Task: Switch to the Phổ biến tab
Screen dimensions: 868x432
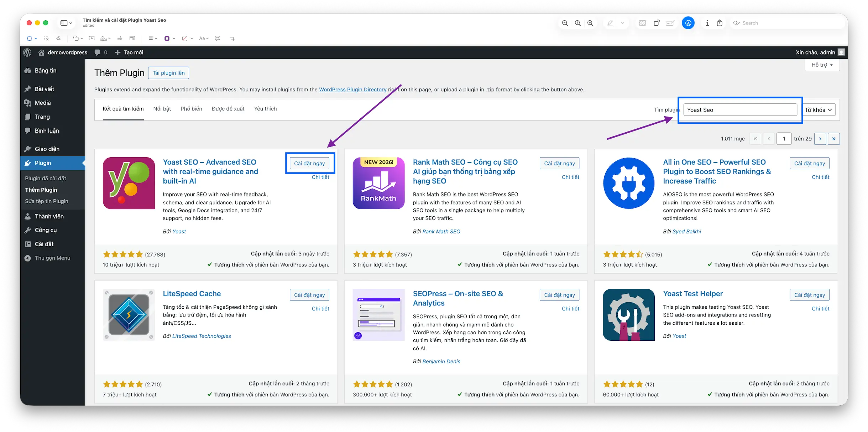Action: pos(191,109)
